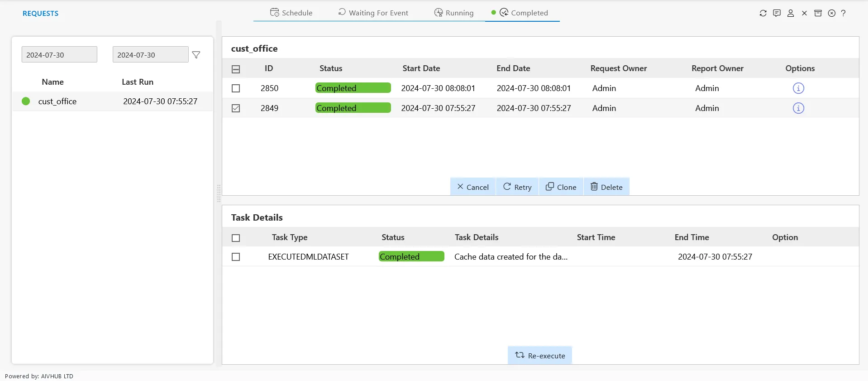Viewport: 868px width, 381px height.
Task: Open info icon for request 2850
Action: [x=798, y=88]
